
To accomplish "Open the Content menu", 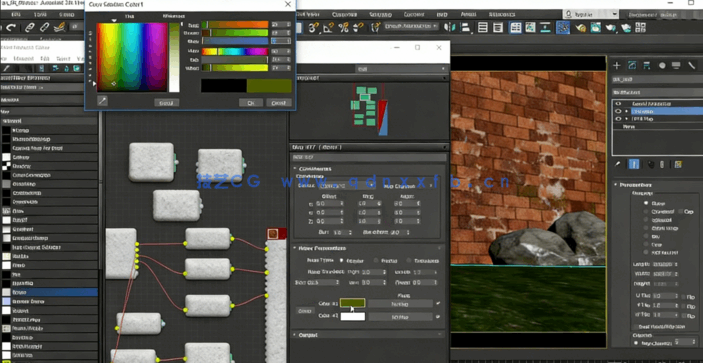I will [x=414, y=14].
